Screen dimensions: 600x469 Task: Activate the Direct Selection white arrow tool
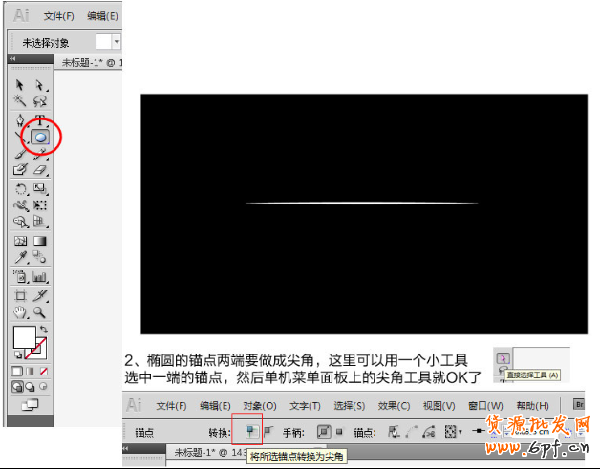pyautogui.click(x=41, y=85)
